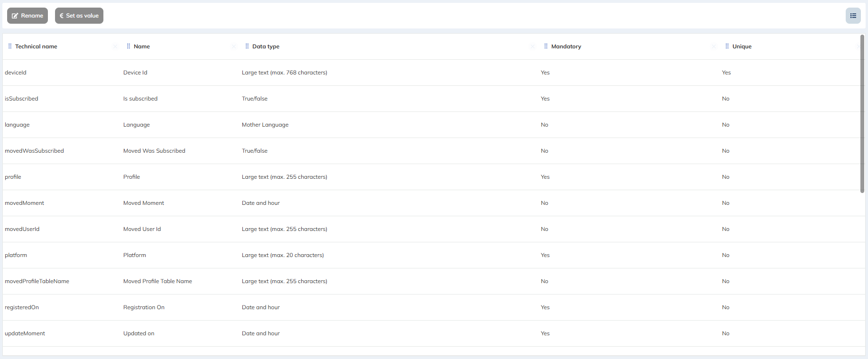868x359 pixels.
Task: Click drag handle beside Name column
Action: pyautogui.click(x=129, y=46)
